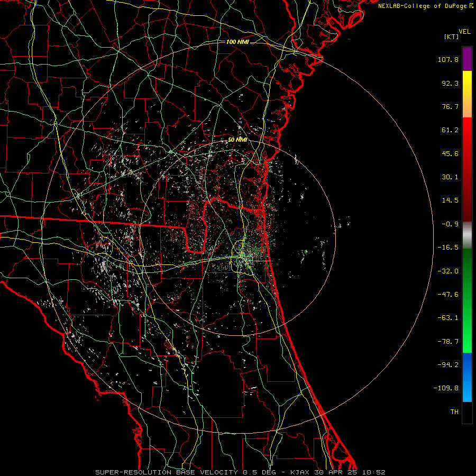Viewport: 476px width, 476px height.
Task: Click the 61.2 legend value
Action: [x=450, y=130]
